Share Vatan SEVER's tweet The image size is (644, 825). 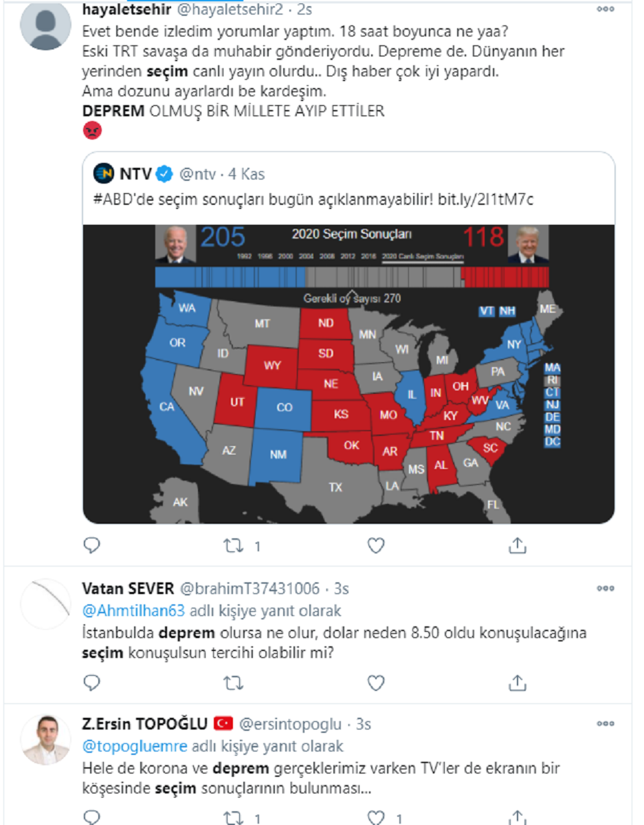click(x=517, y=683)
